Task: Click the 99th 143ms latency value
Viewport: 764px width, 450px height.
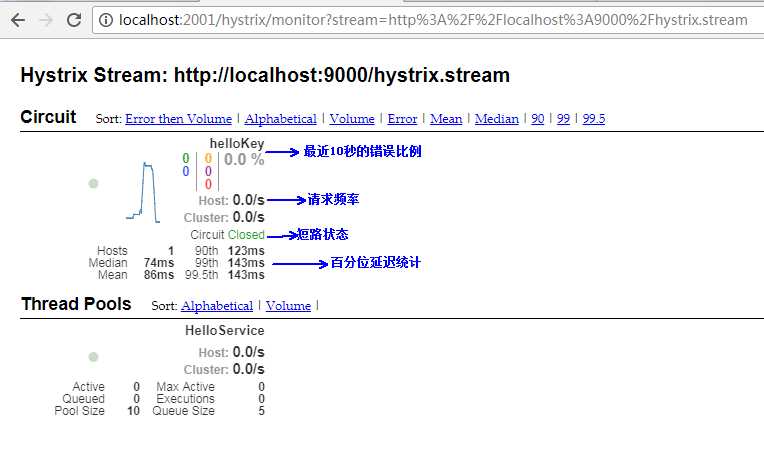Action: 246,263
